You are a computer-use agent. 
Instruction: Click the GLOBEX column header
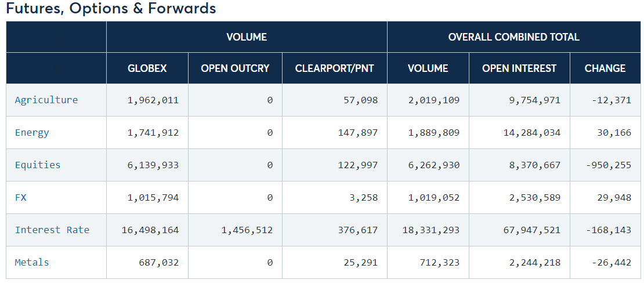pos(147,68)
